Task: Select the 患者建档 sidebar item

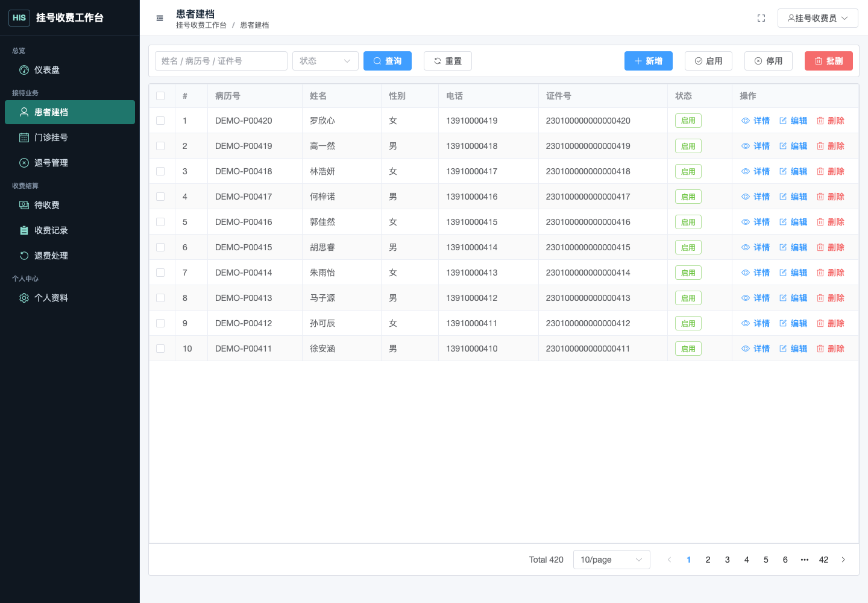Action: pyautogui.click(x=70, y=112)
